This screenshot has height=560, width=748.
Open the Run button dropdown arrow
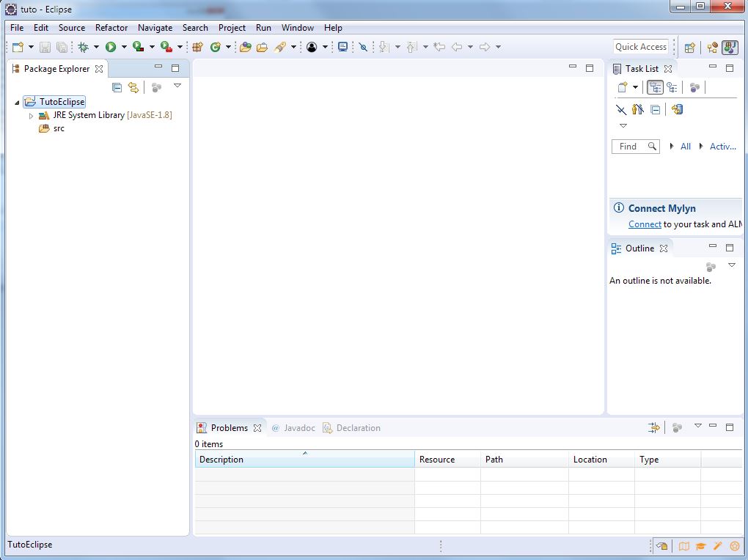(124, 47)
